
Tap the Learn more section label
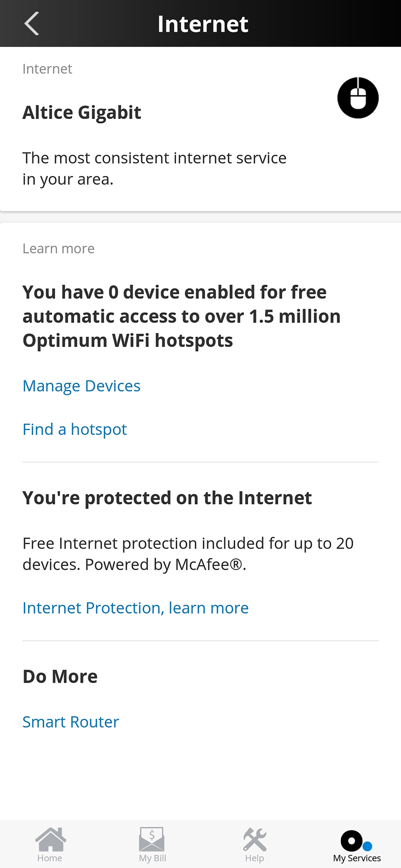(x=59, y=248)
